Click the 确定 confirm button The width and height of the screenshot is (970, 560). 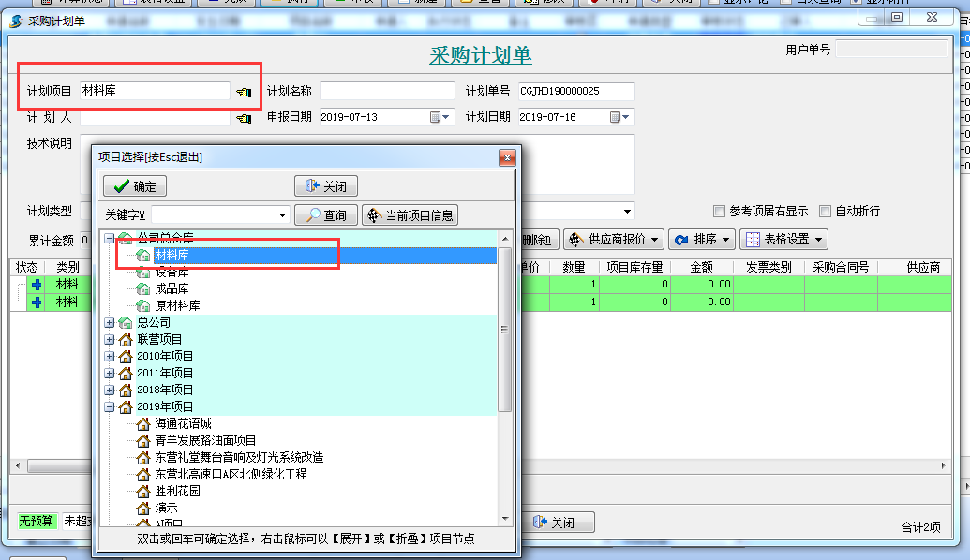(134, 186)
